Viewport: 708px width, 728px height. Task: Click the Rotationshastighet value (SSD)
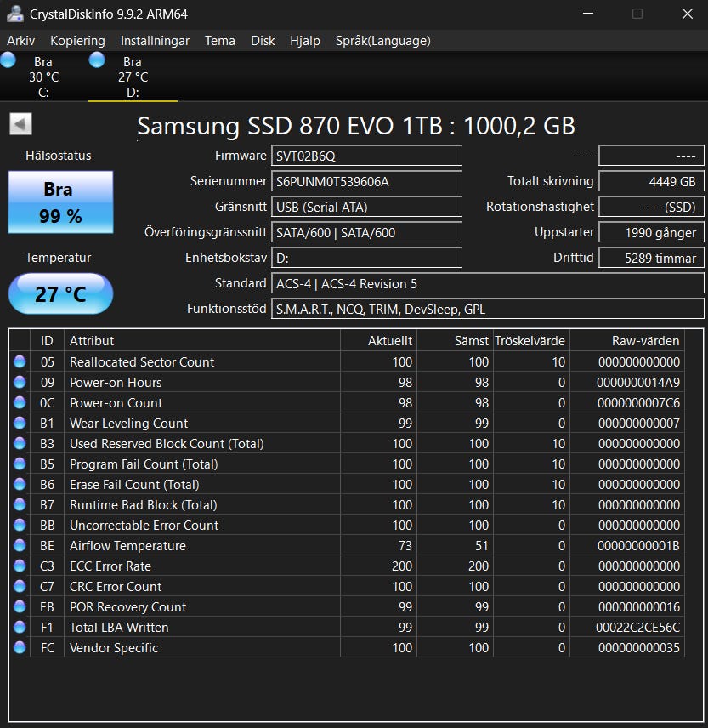pyautogui.click(x=651, y=207)
